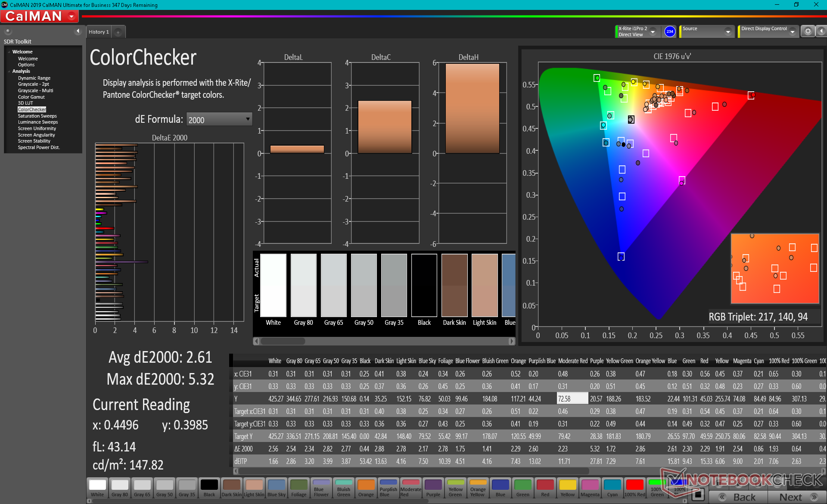The height and width of the screenshot is (504, 827).
Task: Open the CalMAN main menu dropdown arrow
Action: coord(72,16)
